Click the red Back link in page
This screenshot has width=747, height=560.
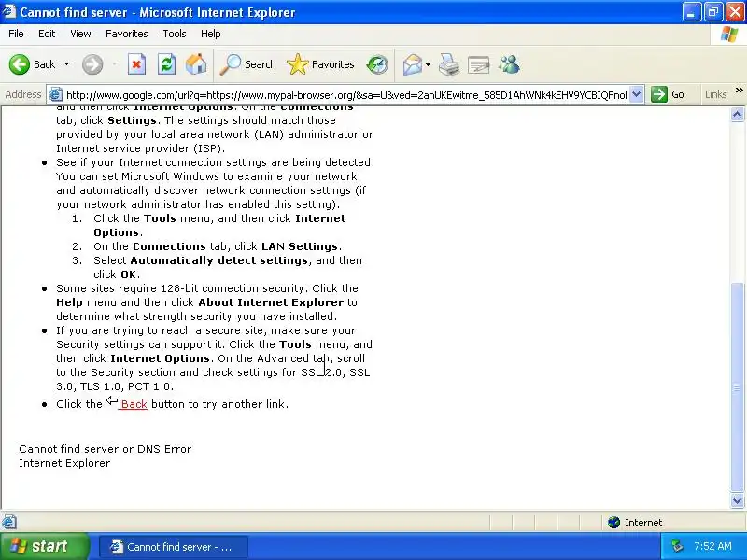click(x=134, y=404)
